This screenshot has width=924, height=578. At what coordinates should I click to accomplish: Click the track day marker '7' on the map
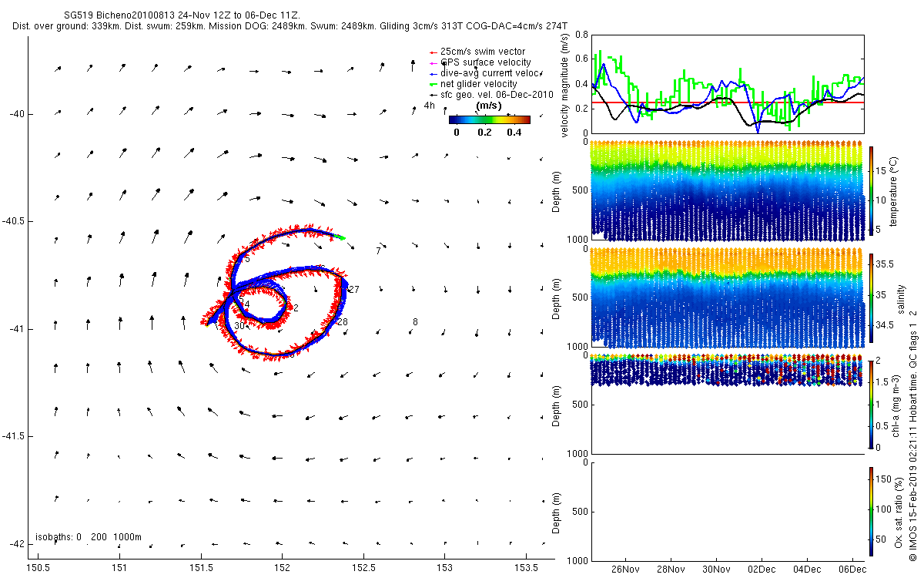pos(378,251)
